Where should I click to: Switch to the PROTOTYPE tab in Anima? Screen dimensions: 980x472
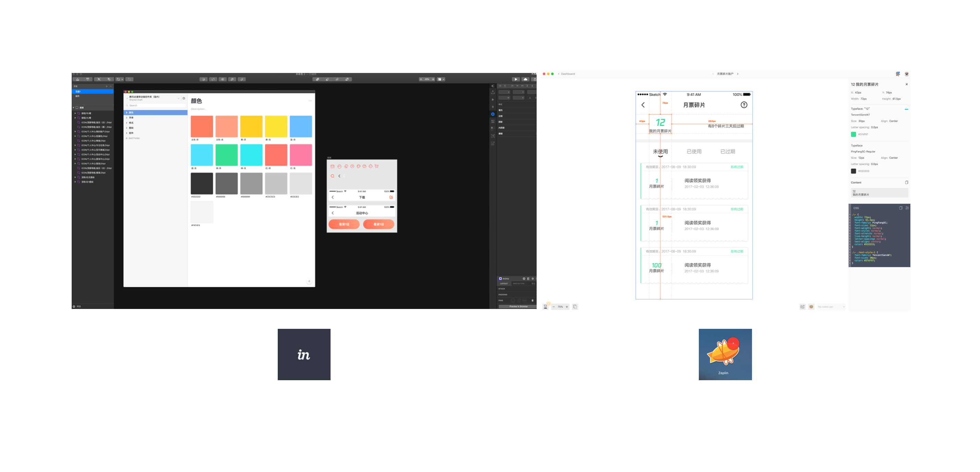[518, 284]
